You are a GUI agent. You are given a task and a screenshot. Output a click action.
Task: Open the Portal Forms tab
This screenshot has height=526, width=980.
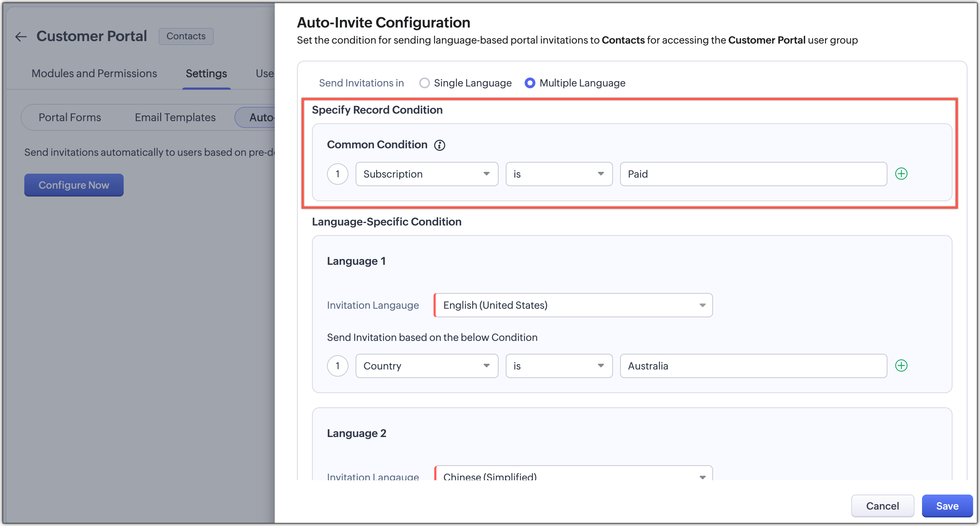70,117
